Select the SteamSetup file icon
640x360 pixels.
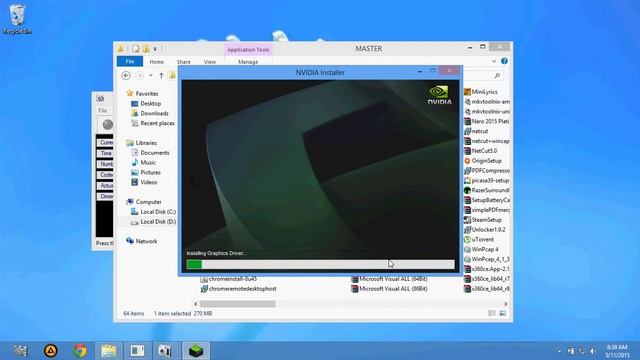click(467, 220)
